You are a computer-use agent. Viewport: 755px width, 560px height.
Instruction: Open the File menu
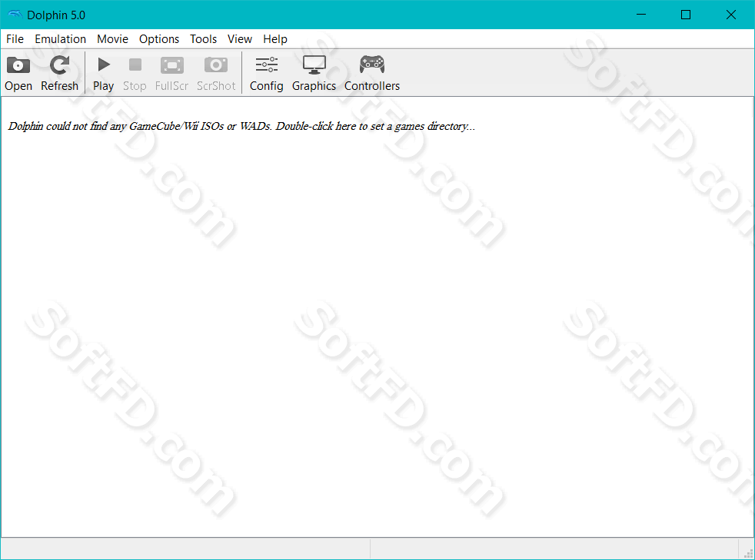tap(15, 39)
